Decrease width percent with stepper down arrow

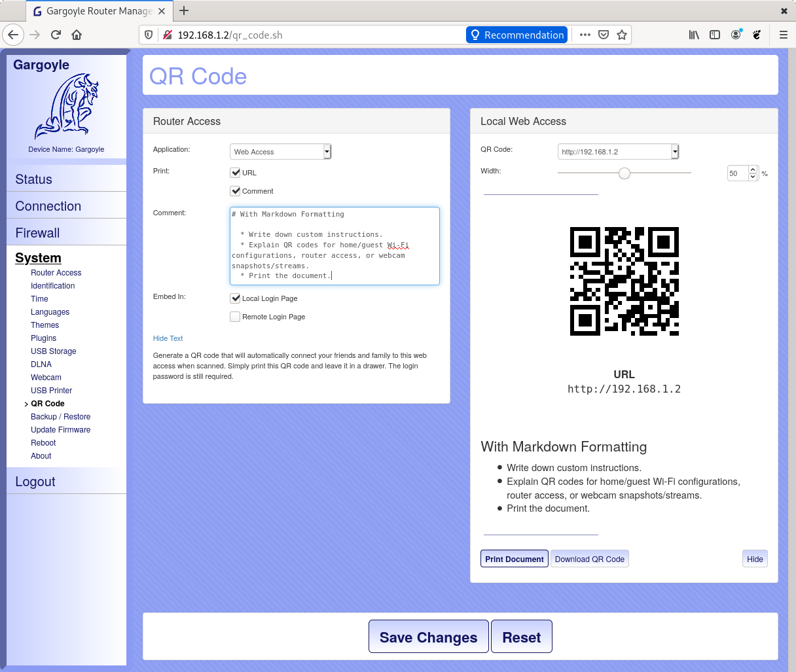click(x=753, y=177)
